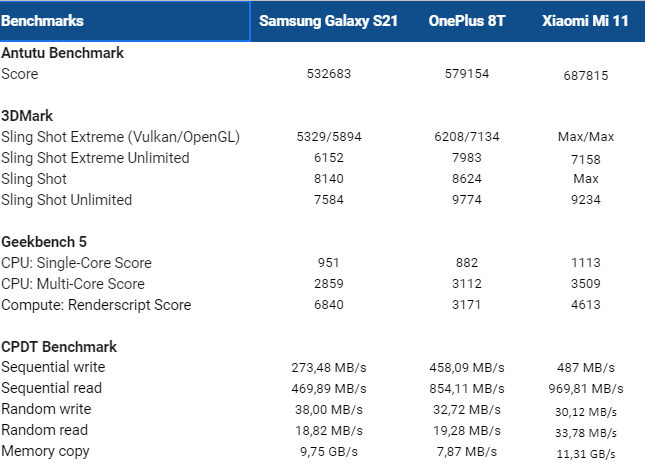Select the CPU: Single-Core Score label
Viewport: 645px width, 465px height.
(x=77, y=263)
